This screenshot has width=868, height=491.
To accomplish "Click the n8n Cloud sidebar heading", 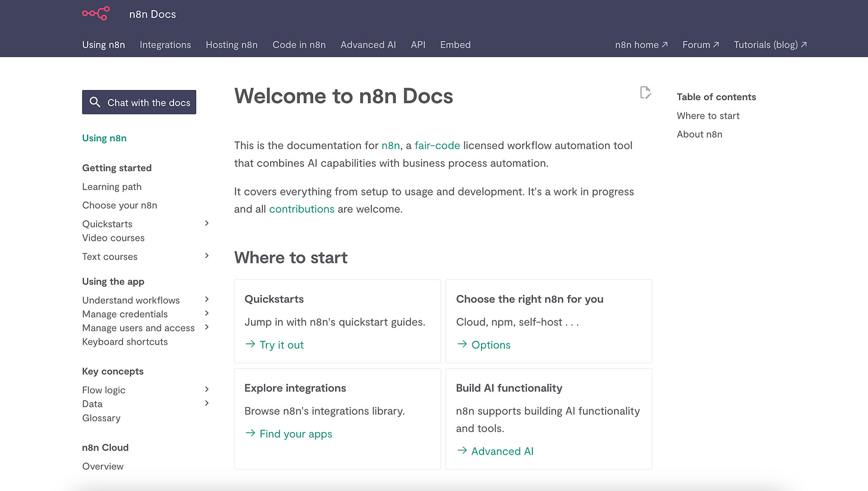I will click(106, 448).
